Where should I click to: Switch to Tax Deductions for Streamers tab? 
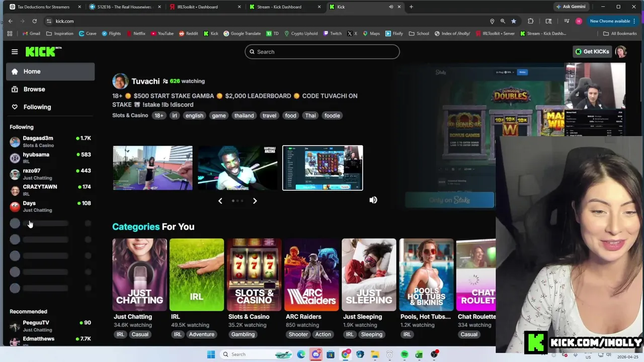43,7
